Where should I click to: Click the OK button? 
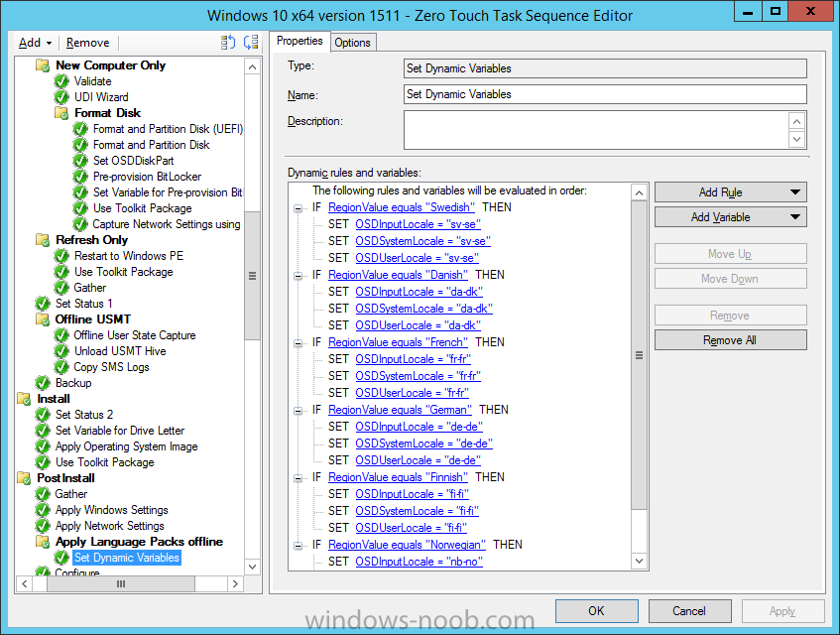pos(596,611)
